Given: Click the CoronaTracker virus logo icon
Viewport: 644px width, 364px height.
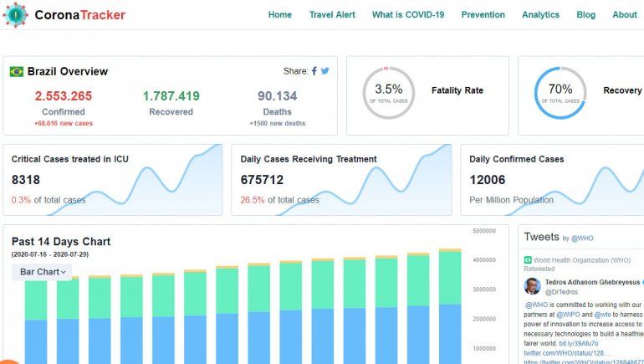Looking at the screenshot, I should tap(15, 15).
